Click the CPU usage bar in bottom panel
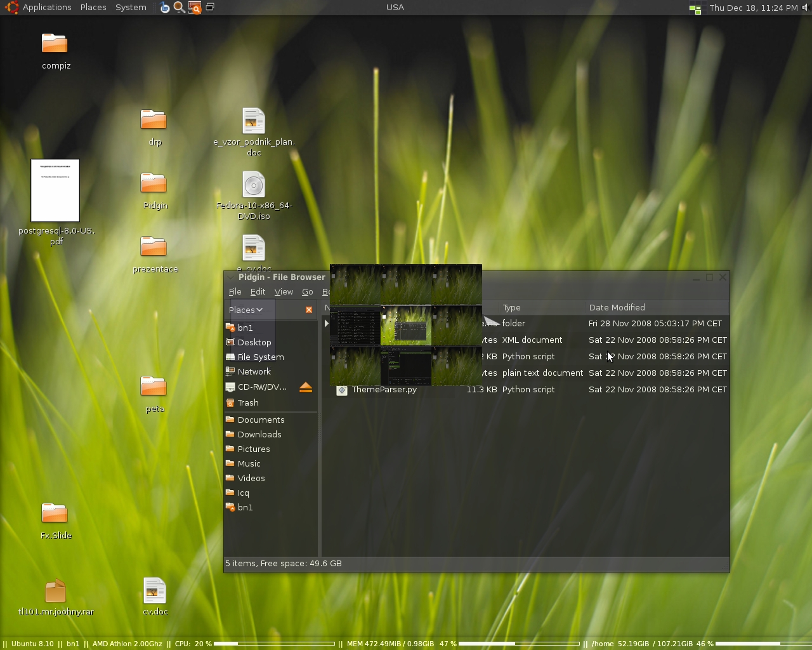Screen dimensions: 812x650 [274, 644]
